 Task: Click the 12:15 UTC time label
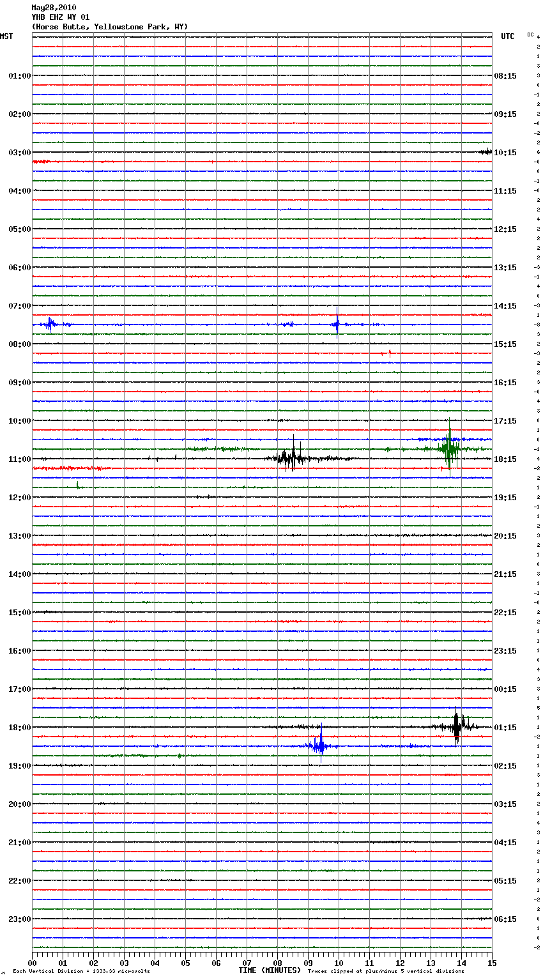point(505,229)
